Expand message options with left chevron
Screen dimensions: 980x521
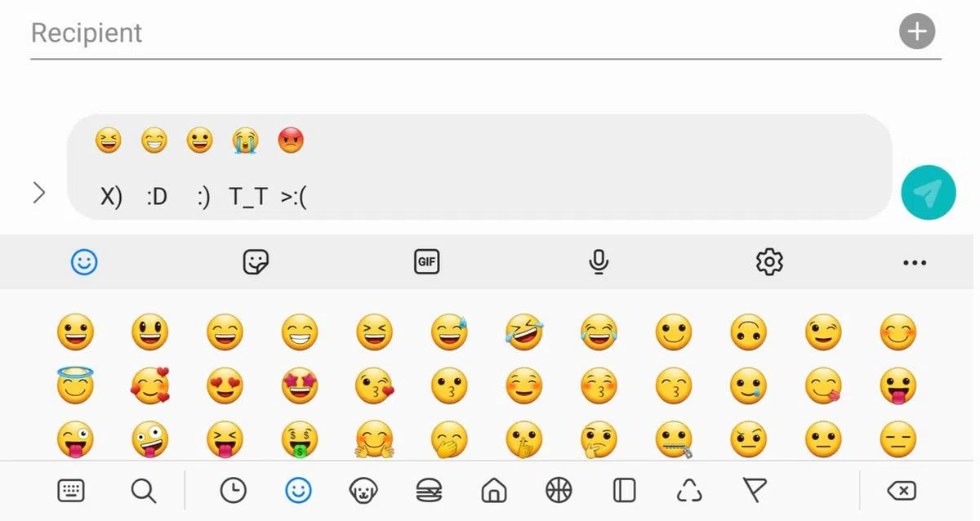(x=38, y=193)
